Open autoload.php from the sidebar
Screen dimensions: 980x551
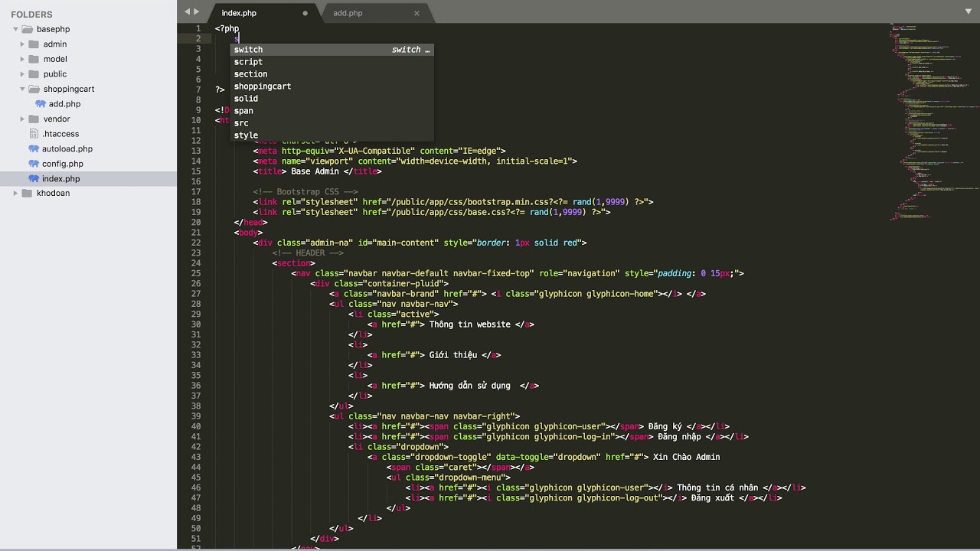click(67, 148)
